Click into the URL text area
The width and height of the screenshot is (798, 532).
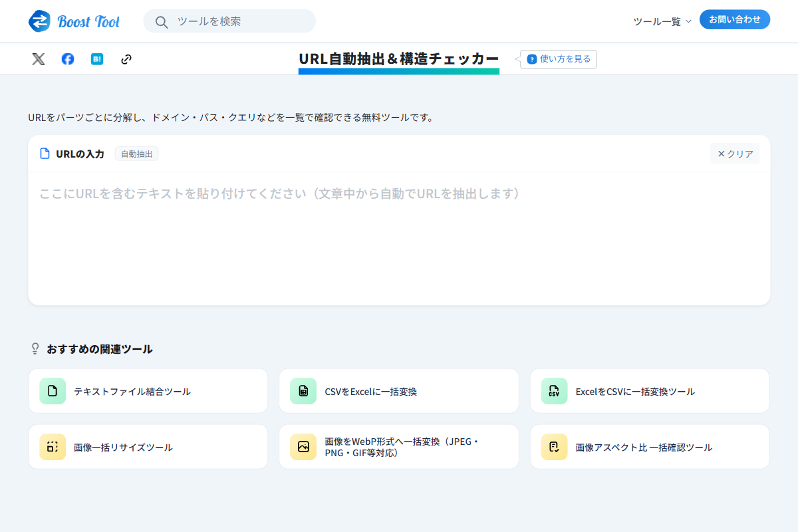pos(399,239)
